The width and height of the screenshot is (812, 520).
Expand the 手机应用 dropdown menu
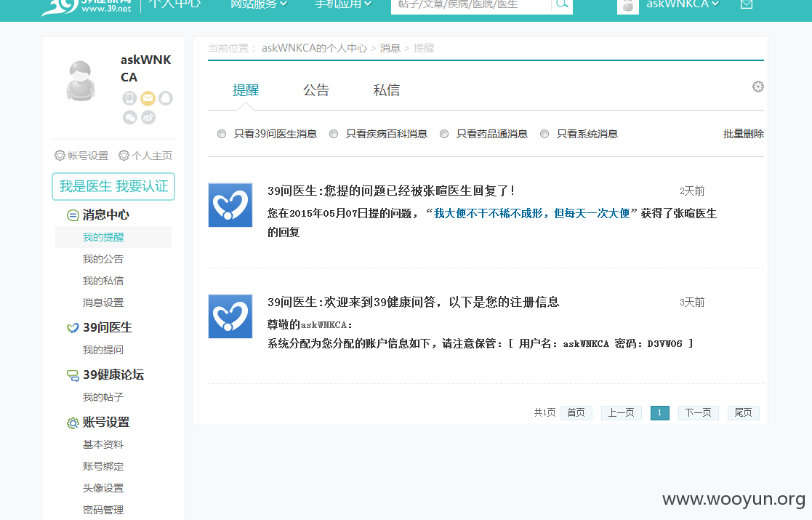[343, 4]
